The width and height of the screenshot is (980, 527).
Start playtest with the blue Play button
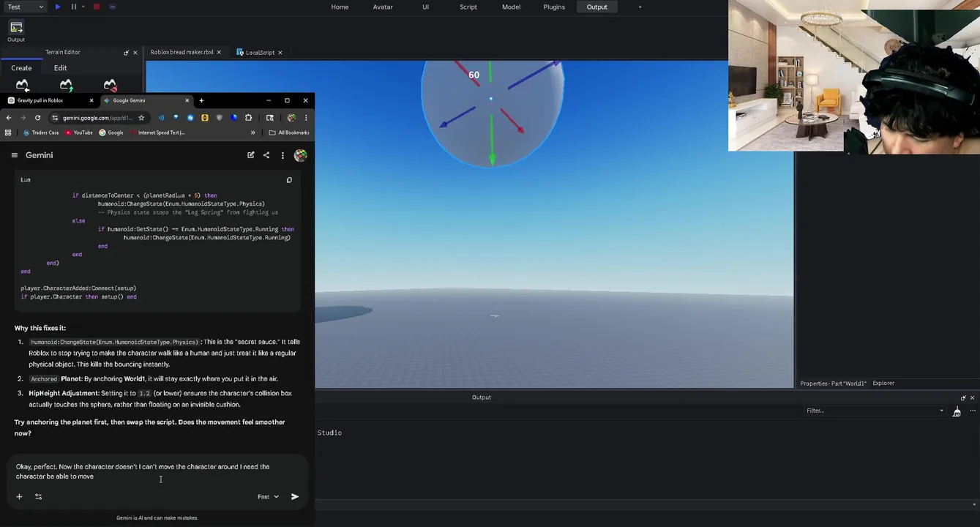tap(58, 7)
